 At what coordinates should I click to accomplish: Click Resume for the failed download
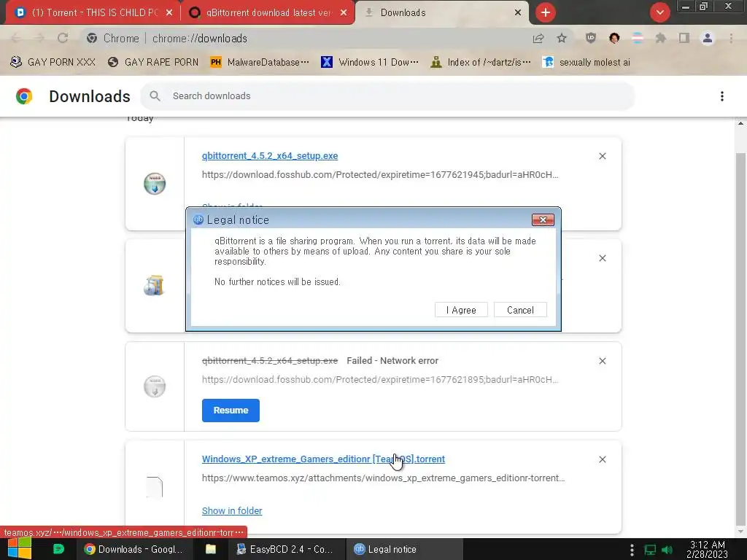tap(231, 411)
